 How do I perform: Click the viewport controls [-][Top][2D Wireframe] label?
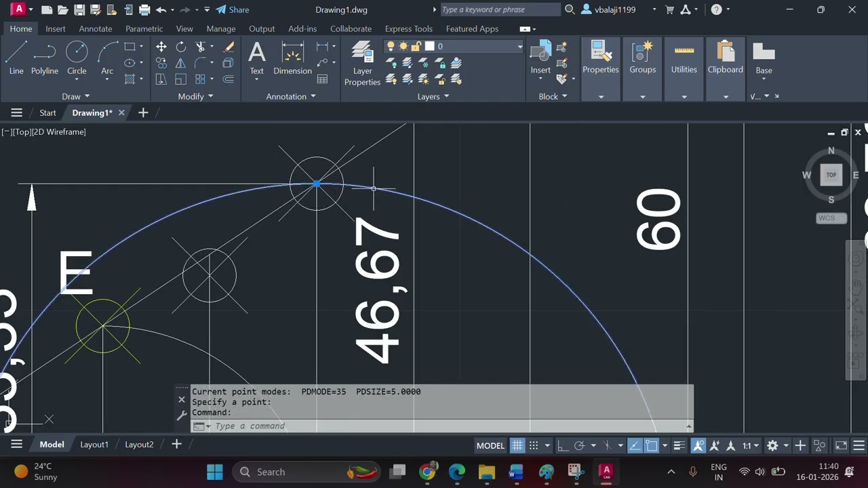[43, 131]
